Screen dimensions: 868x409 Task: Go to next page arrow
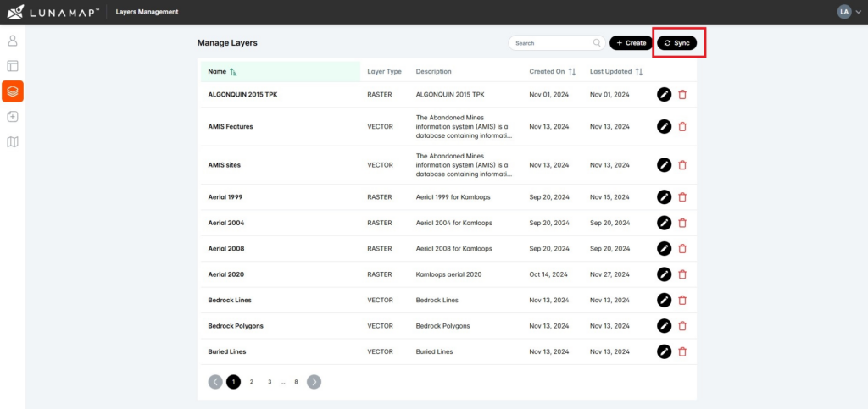314,382
